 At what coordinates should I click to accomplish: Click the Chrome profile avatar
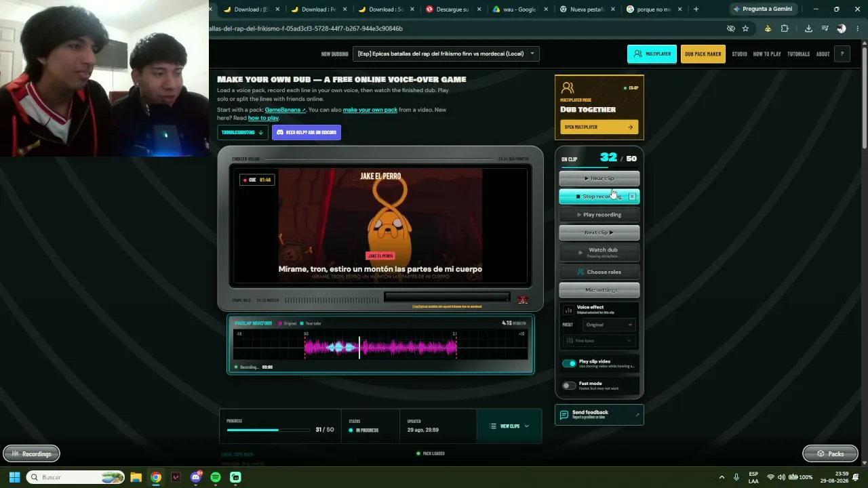tap(842, 28)
